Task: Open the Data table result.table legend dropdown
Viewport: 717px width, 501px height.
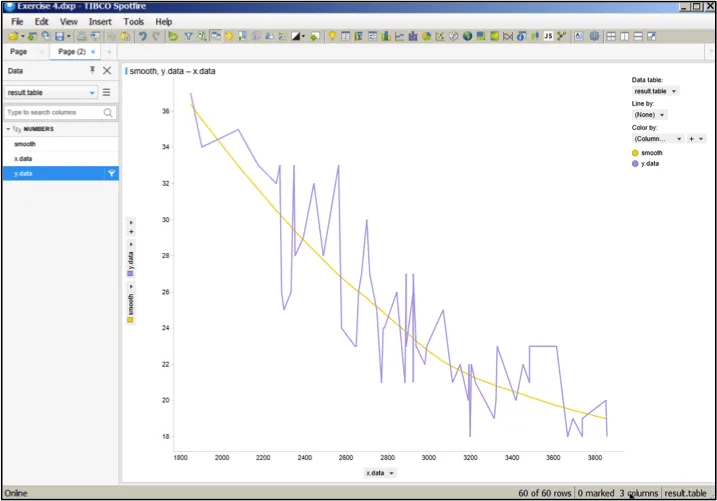Action: click(x=655, y=91)
